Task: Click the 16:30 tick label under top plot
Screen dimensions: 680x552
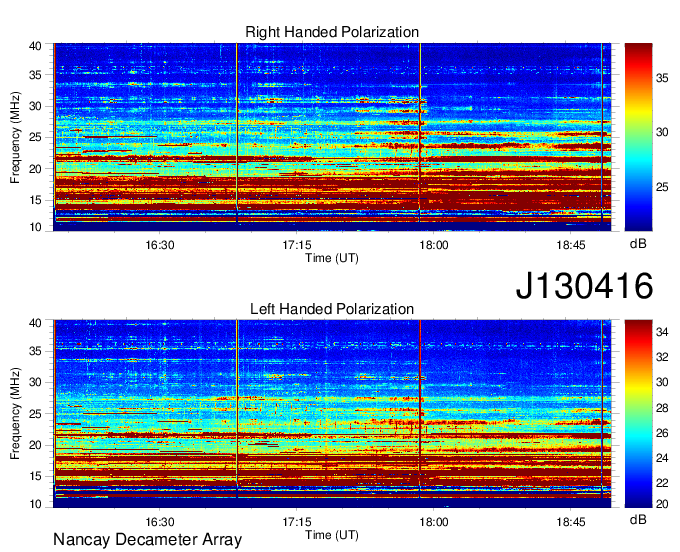Action: click(160, 245)
